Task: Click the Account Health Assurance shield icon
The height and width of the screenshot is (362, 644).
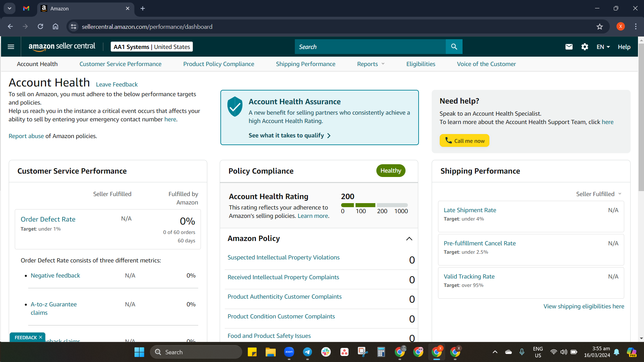Action: (x=235, y=107)
